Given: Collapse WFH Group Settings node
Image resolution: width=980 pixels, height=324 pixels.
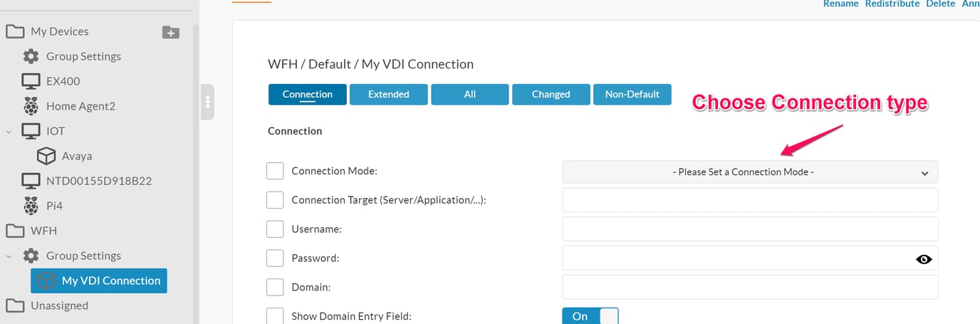Looking at the screenshot, I should 9,256.
